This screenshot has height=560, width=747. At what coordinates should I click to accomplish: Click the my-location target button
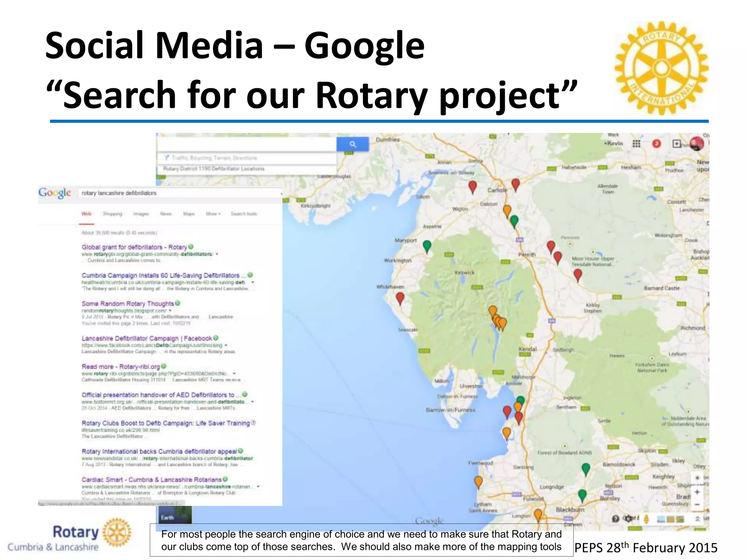pyautogui.click(x=697, y=478)
